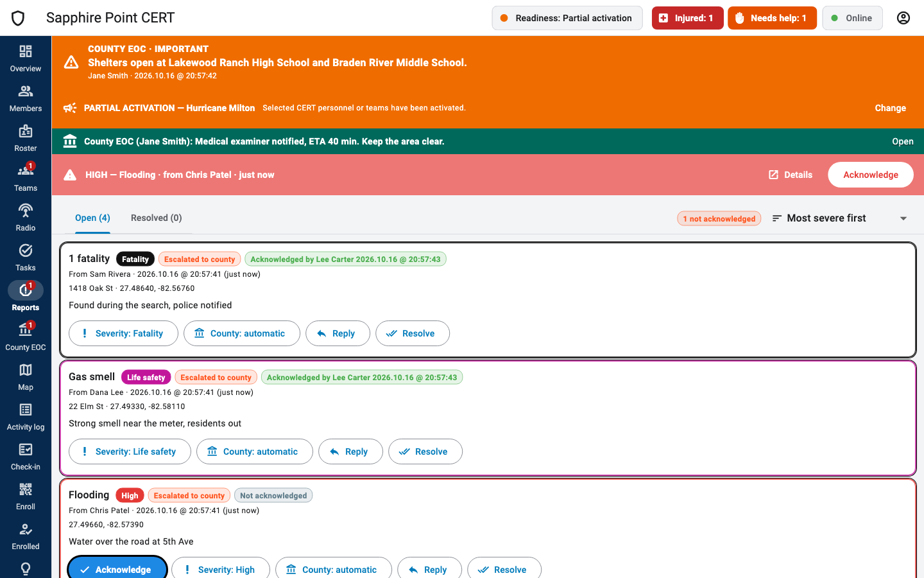The height and width of the screenshot is (578, 924).
Task: Open County: automatic on Gas smell report
Action: pos(255,451)
